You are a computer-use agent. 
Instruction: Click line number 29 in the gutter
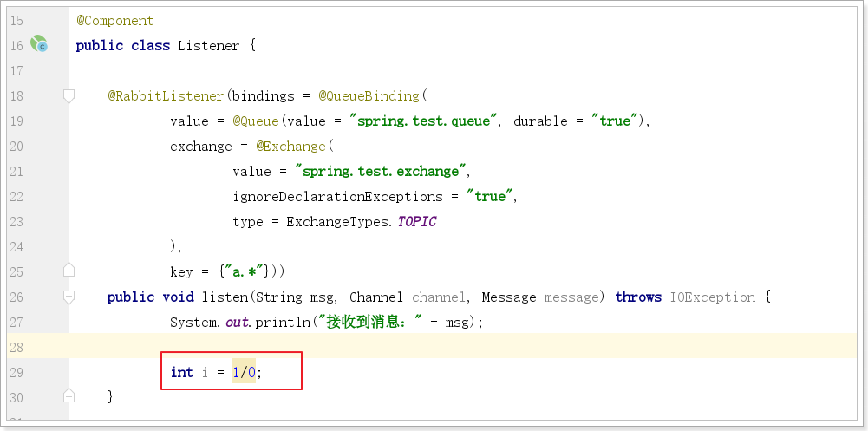[16, 373]
